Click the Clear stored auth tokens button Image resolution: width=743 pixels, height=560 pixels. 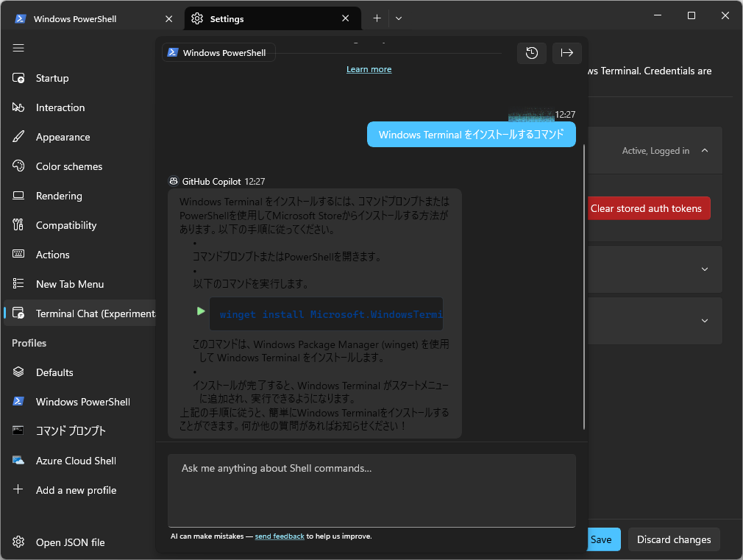648,208
